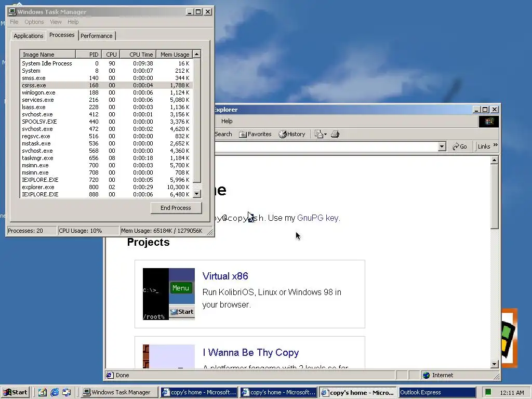Follow the GnuPG key link
532x399 pixels.
[x=317, y=218]
